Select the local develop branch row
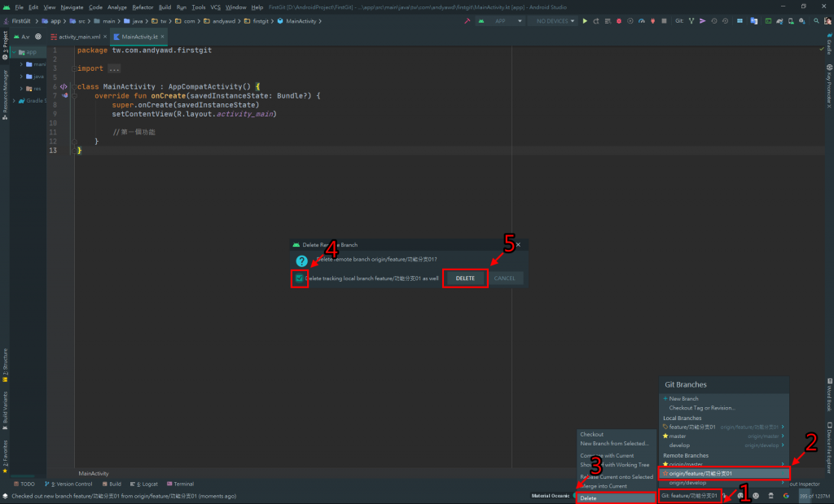 point(724,445)
